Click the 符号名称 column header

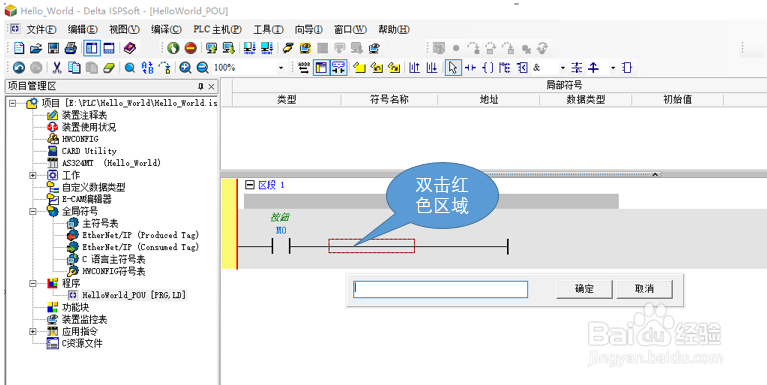pos(389,100)
